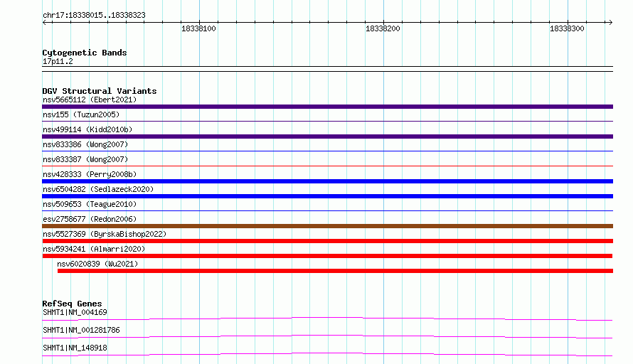633x364 pixels.
Task: Click the purple bar for nsv5665112
Action: point(327,107)
